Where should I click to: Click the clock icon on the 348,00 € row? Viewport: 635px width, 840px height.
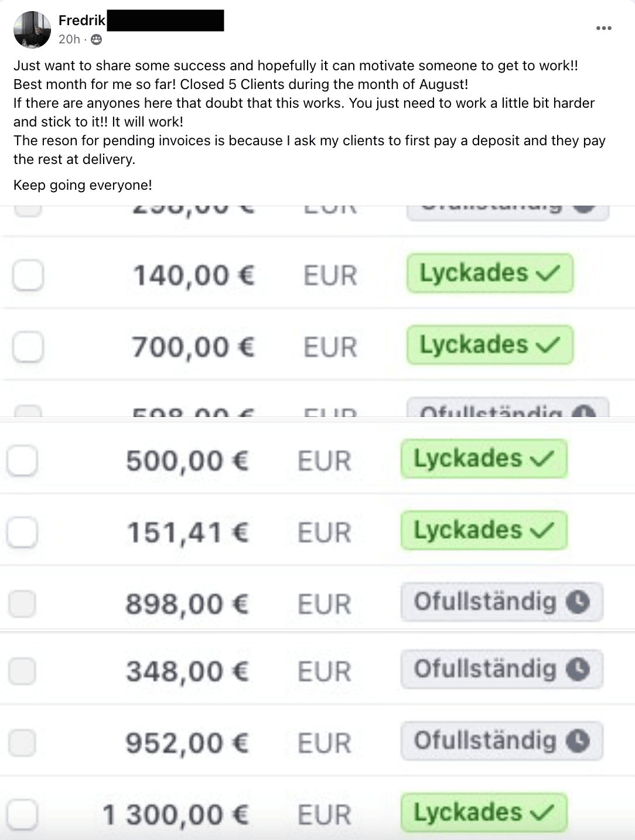coord(578,670)
